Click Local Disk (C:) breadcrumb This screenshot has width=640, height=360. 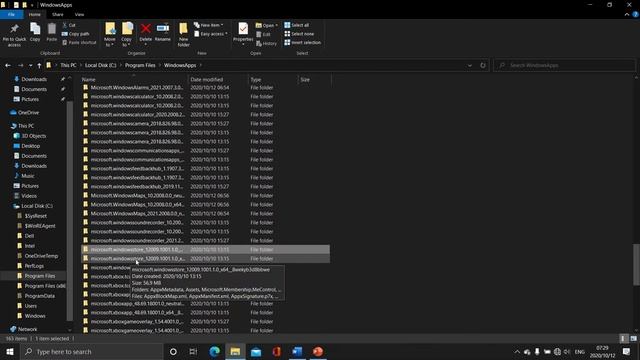click(100, 65)
